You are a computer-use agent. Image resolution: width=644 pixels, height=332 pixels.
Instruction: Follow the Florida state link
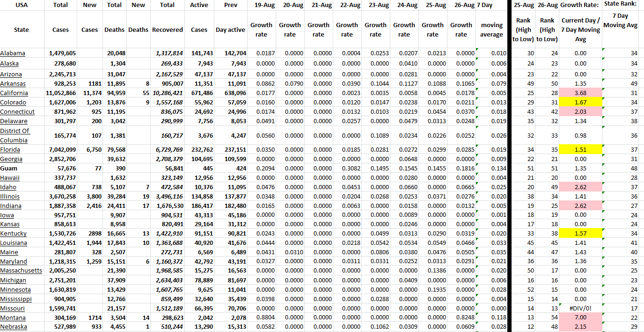click(11, 150)
